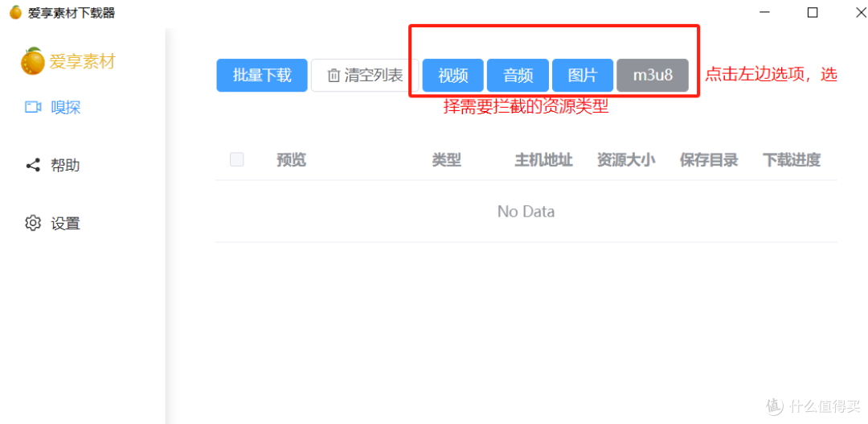Minimize the 爱享素材下载器 window
The image size is (868, 424).
tap(764, 13)
